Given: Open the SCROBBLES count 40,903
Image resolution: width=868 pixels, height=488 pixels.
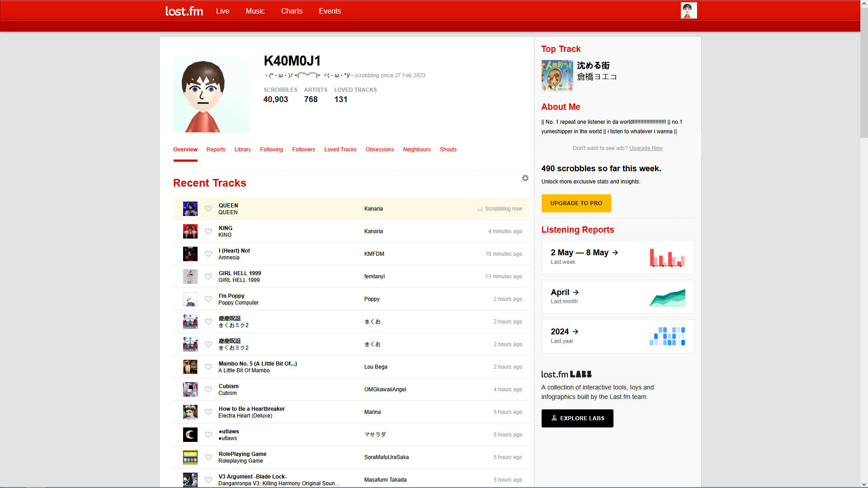Looking at the screenshot, I should tap(275, 99).
